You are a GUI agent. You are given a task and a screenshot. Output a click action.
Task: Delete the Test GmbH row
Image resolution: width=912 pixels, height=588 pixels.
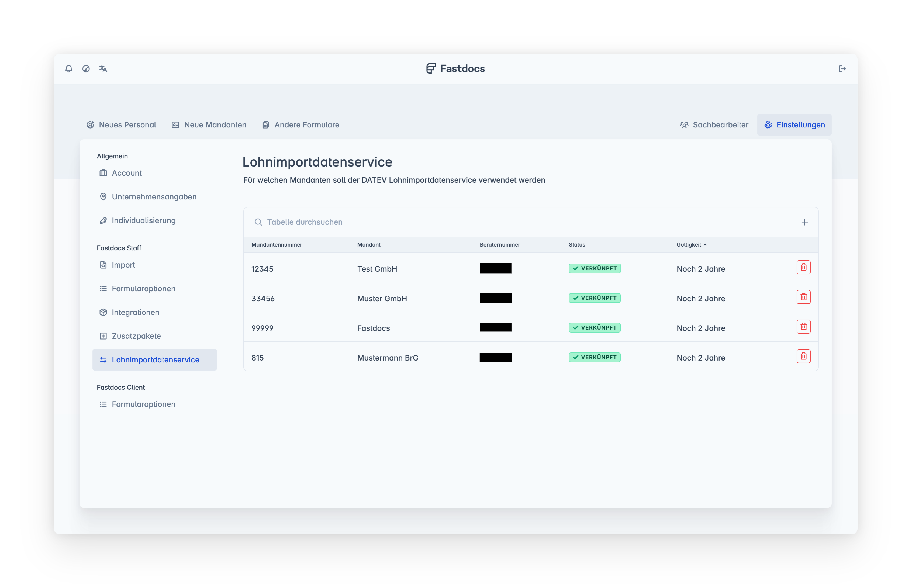click(x=803, y=267)
